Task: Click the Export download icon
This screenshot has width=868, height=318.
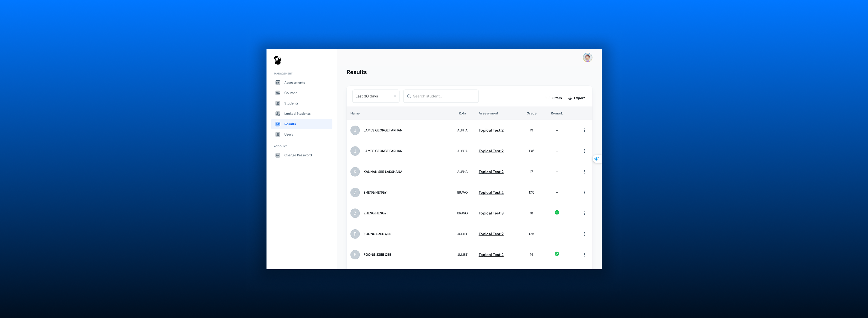Action: point(570,98)
